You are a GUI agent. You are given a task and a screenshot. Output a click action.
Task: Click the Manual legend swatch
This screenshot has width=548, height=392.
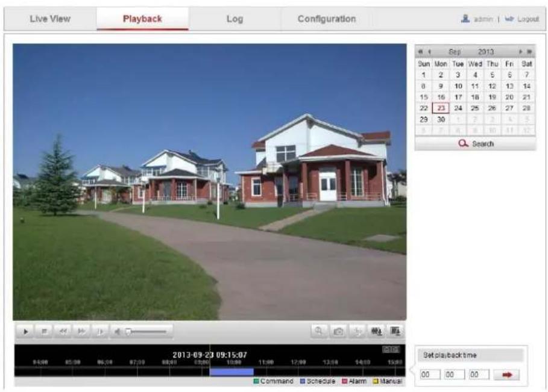(x=376, y=381)
